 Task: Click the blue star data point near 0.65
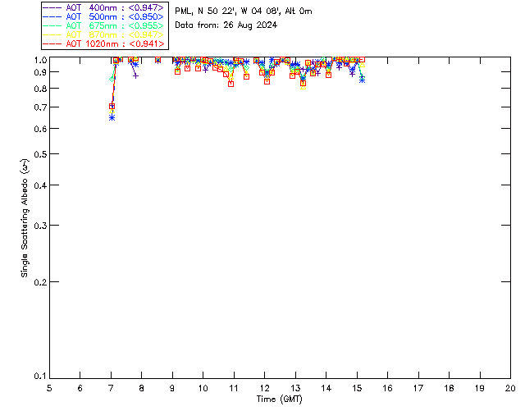tap(112, 117)
